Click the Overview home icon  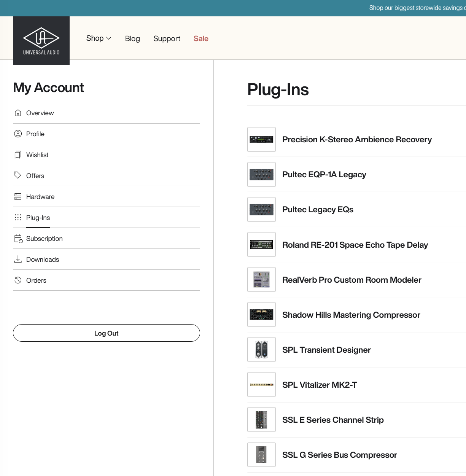point(18,113)
